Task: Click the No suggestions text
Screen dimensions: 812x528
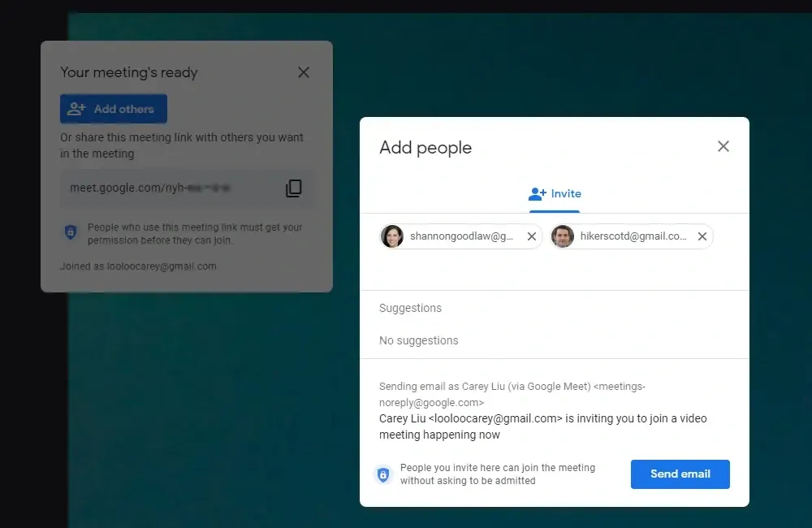Action: (x=418, y=340)
